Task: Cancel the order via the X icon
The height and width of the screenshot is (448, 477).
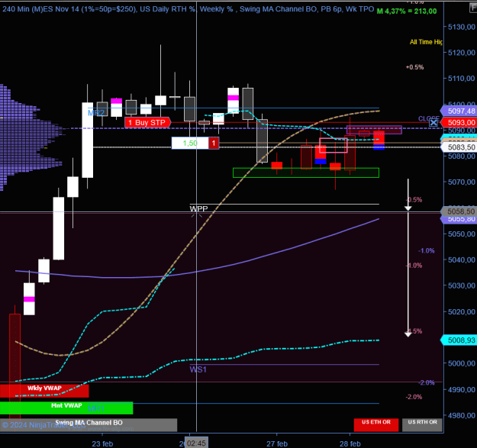Action: [433, 123]
